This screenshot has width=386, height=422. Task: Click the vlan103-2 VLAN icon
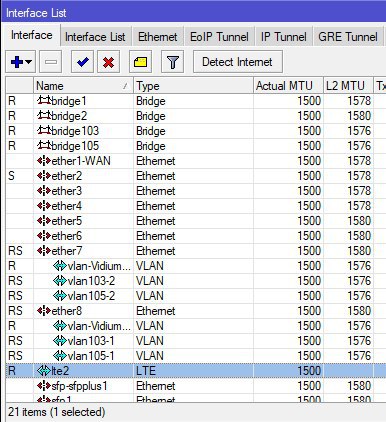(x=60, y=281)
